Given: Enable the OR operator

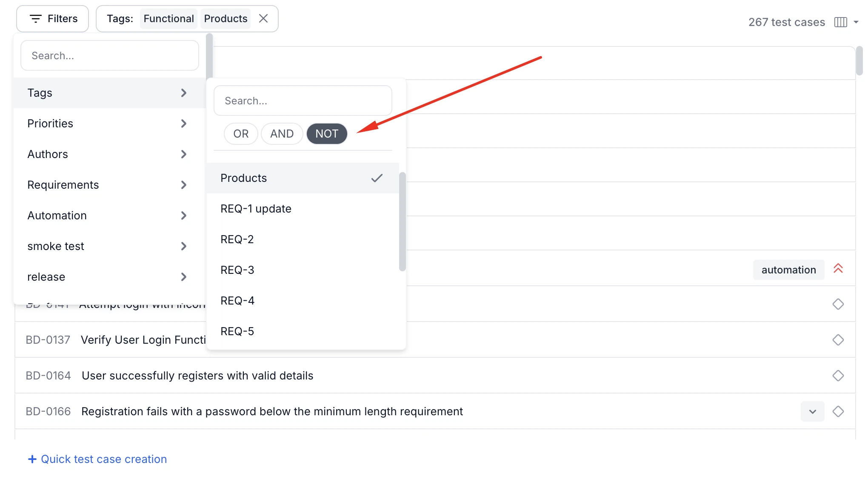Looking at the screenshot, I should pyautogui.click(x=241, y=133).
